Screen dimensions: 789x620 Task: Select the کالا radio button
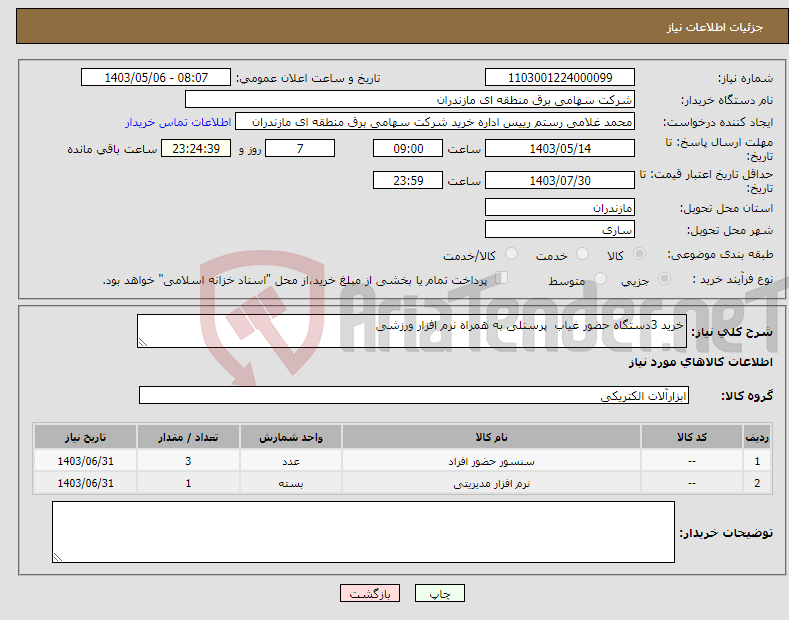click(x=639, y=254)
